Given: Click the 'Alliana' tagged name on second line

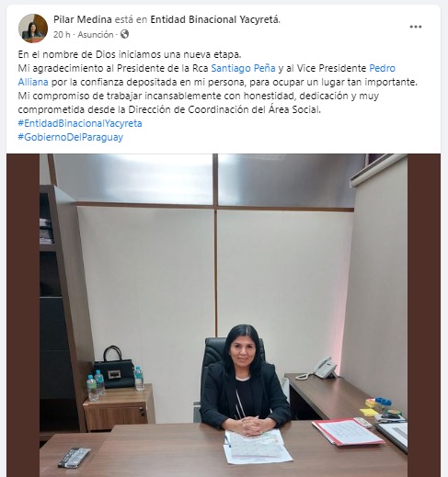Looking at the screenshot, I should (33, 82).
